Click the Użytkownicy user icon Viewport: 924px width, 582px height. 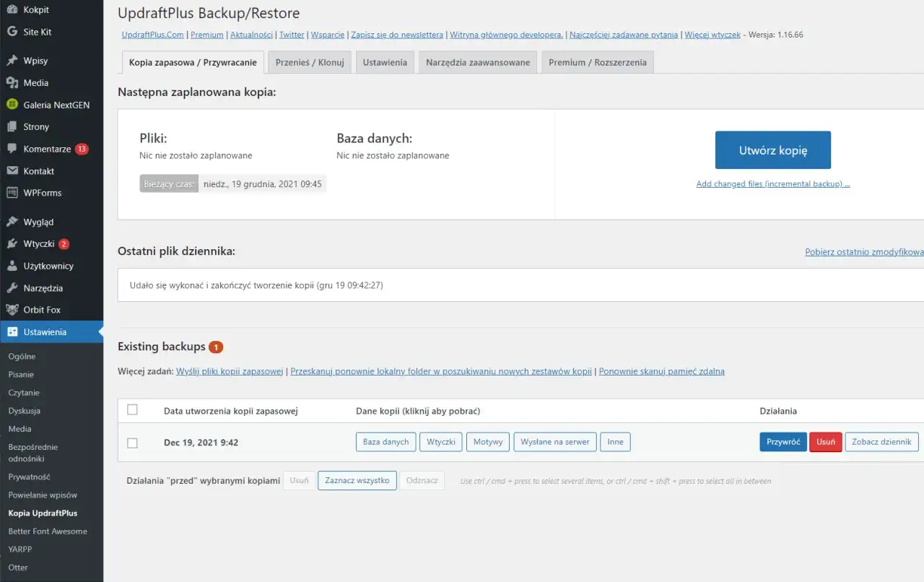point(12,266)
